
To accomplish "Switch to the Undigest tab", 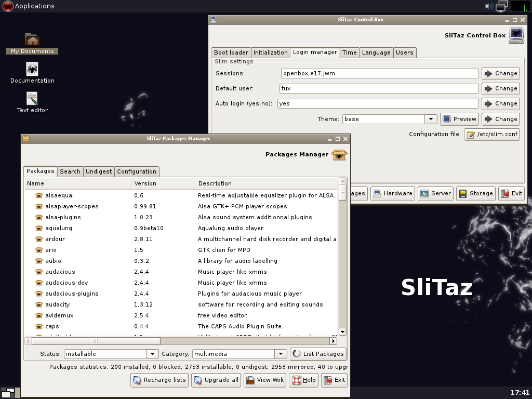I will pyautogui.click(x=99, y=171).
